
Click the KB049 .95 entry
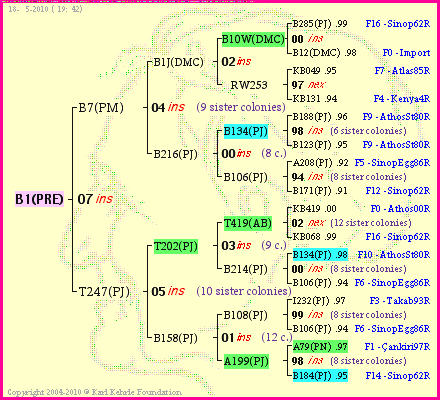[314, 71]
